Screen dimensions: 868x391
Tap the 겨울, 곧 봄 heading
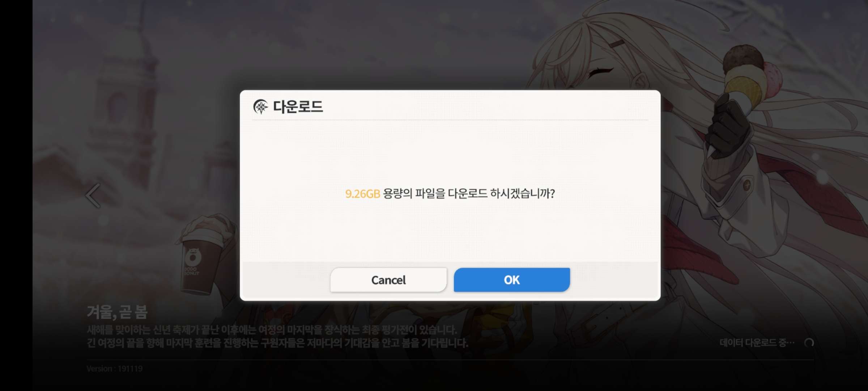tap(117, 312)
